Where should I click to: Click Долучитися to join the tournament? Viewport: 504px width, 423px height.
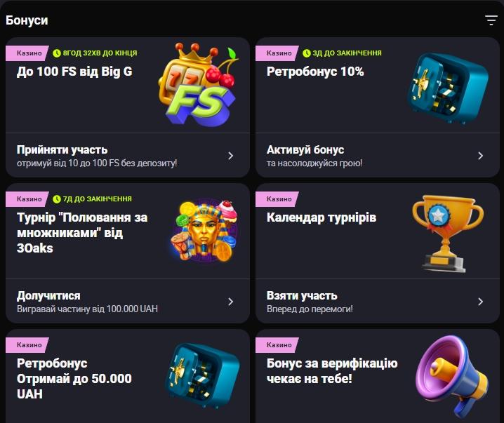pos(48,295)
